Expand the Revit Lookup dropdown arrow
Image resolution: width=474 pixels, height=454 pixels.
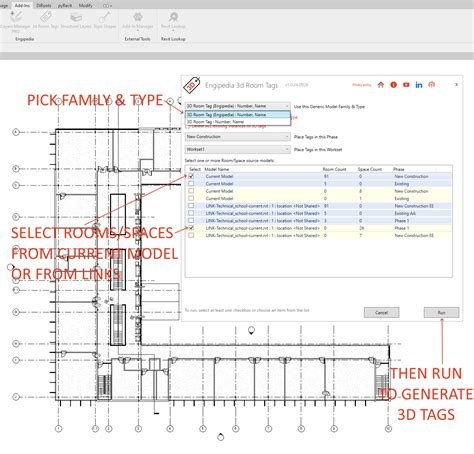tap(173, 30)
